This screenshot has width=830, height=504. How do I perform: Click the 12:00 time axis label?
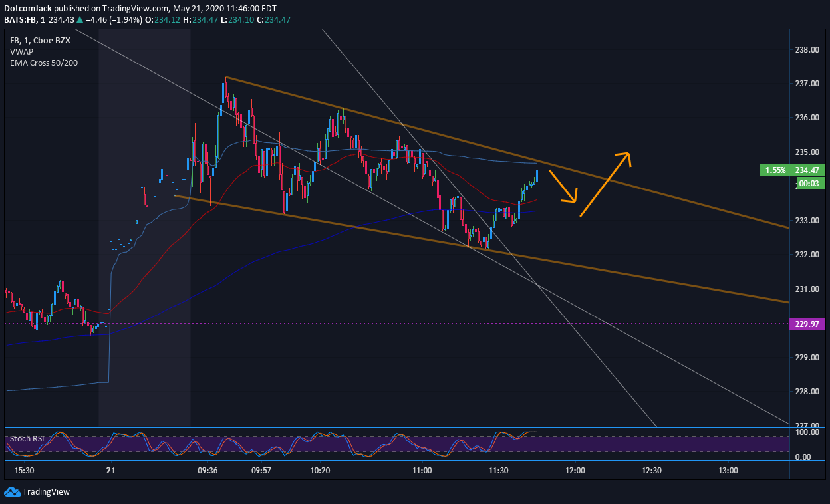[575, 471]
